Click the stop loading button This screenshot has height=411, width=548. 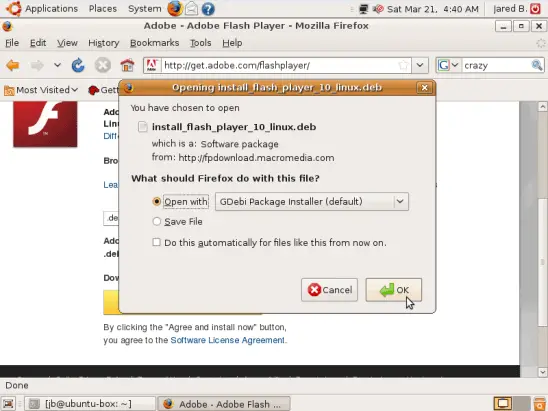coord(102,65)
